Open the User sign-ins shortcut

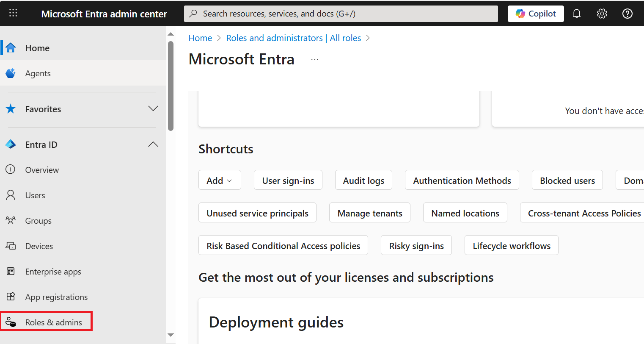pos(288,180)
